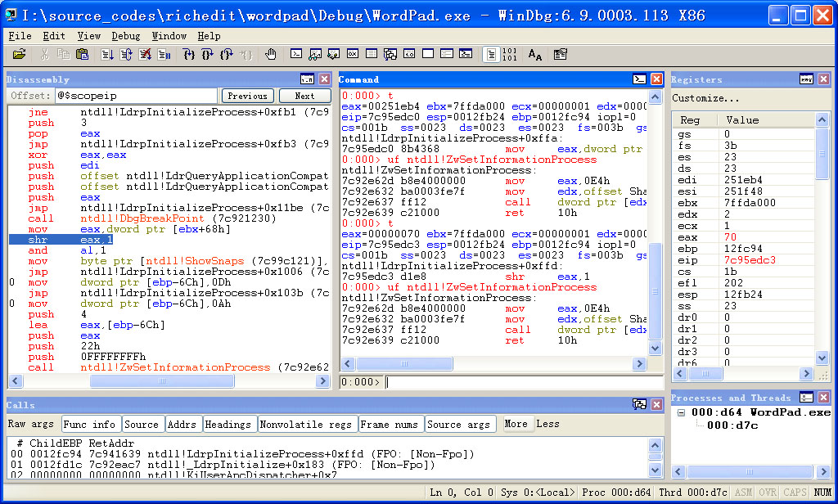Click the Stop Debugging toolbar icon
838x504 pixels.
click(145, 54)
